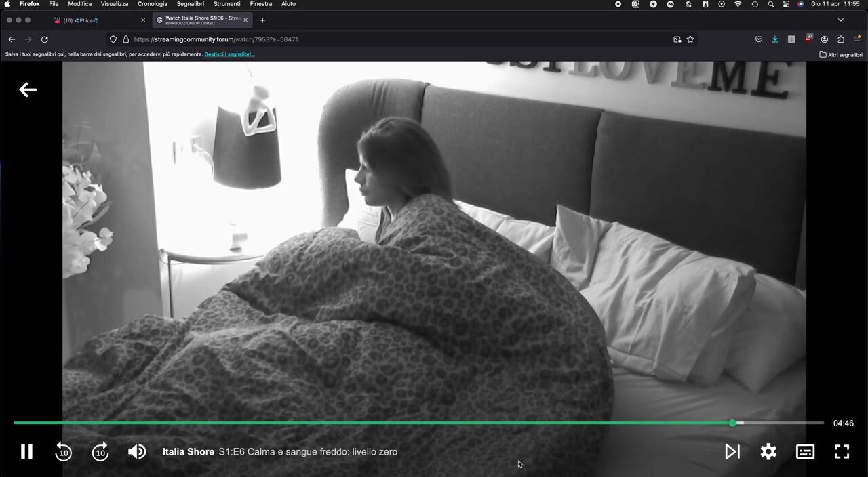
Task: Pause the video playback
Action: coord(26,451)
